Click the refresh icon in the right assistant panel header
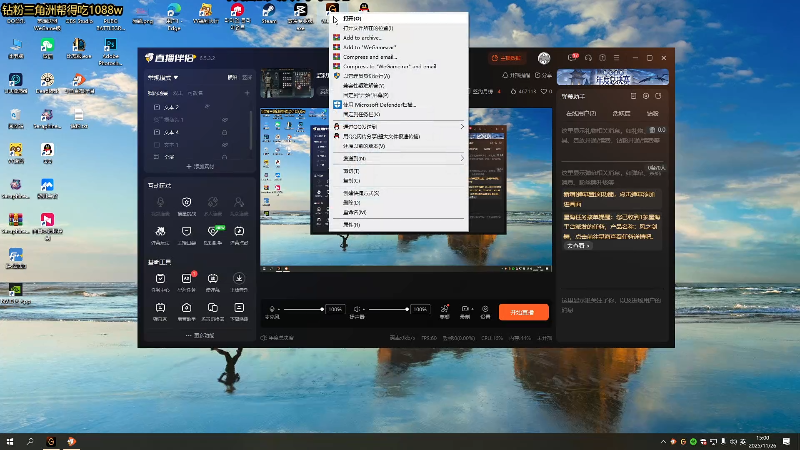Screen dimensions: 800x450 (x=658, y=96)
